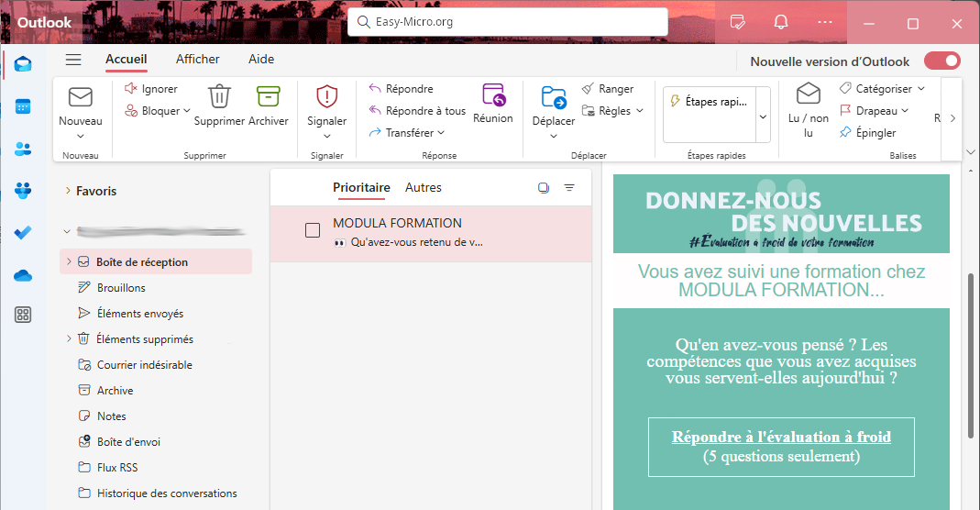Screen dimensions: 980x510
Task: Open the Règles dropdown
Action: [x=639, y=111]
